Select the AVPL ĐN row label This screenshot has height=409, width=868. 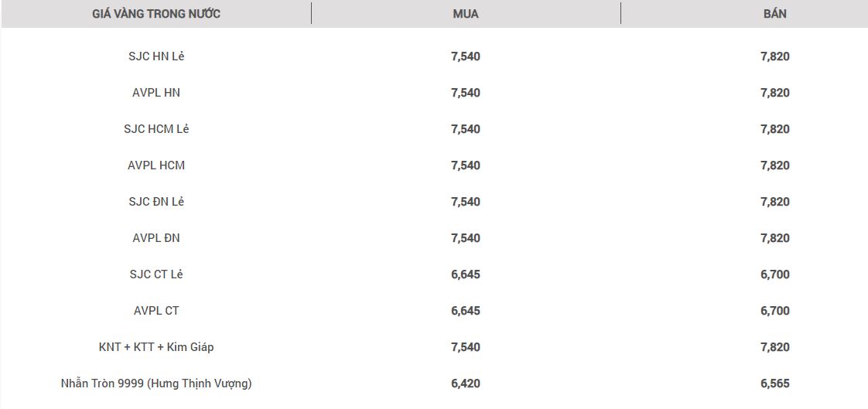(156, 238)
